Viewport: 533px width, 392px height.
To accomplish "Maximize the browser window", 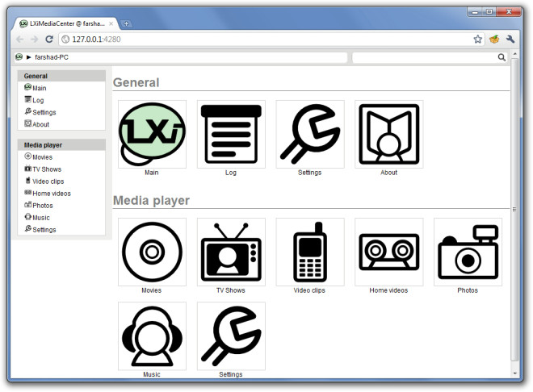I will pos(489,12).
